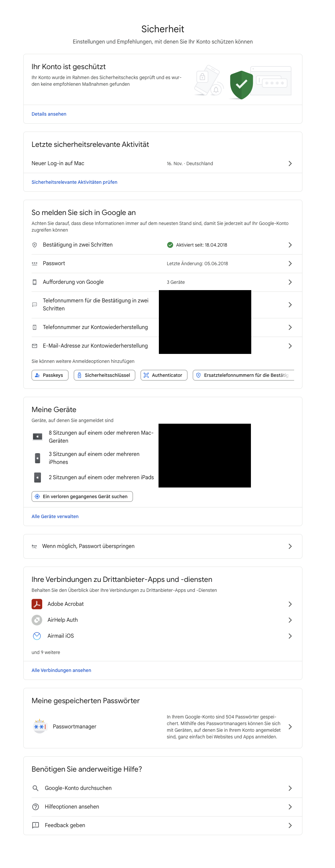
Task: Click the AirHelp Auth app icon
Action: tap(37, 620)
